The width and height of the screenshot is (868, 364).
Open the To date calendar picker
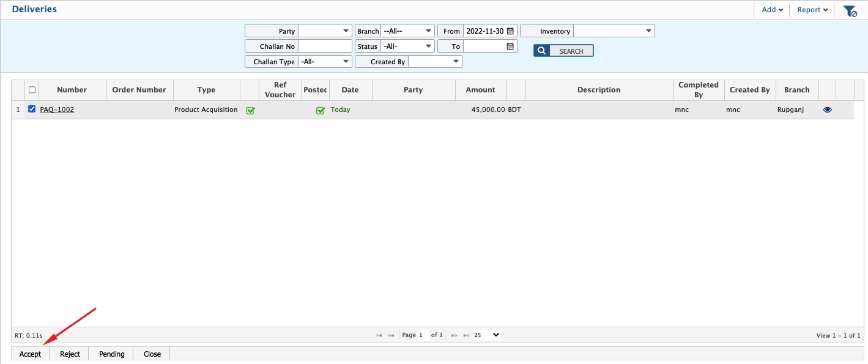coord(510,46)
